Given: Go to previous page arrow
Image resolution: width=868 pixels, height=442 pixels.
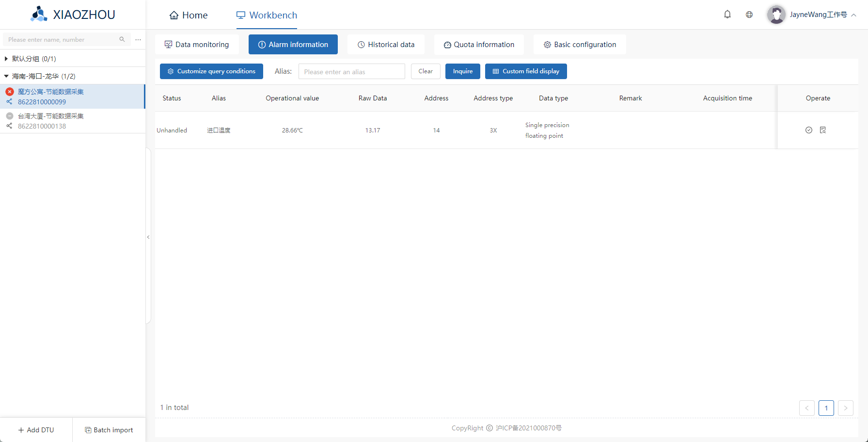Looking at the screenshot, I should [x=807, y=408].
